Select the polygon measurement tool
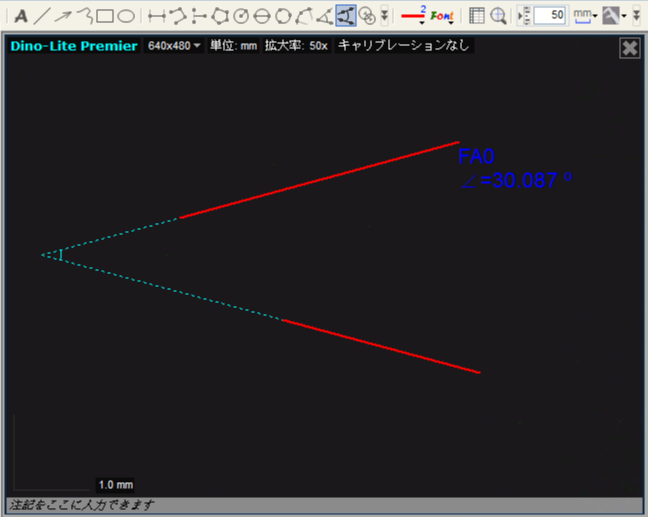The image size is (648, 517). [x=220, y=16]
